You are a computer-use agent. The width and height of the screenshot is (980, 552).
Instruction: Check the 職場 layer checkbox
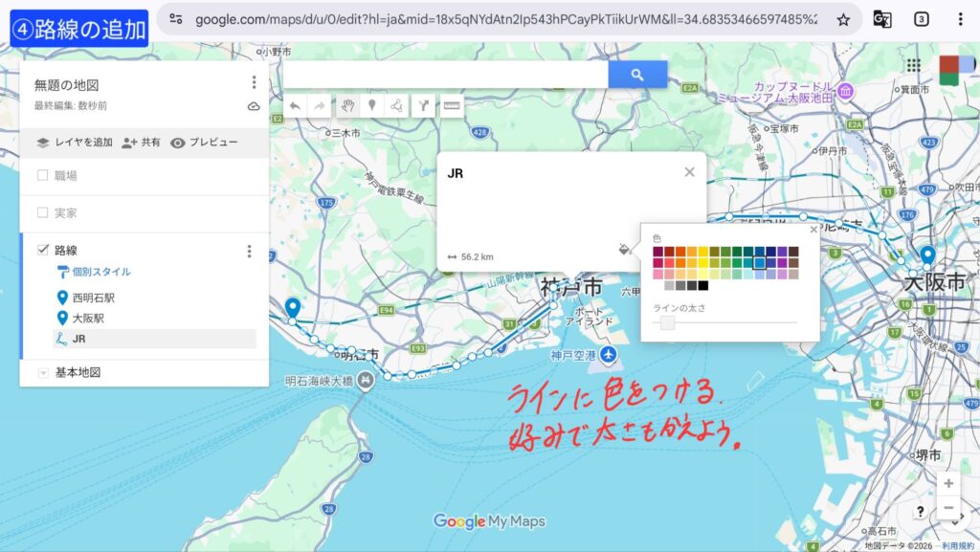click(42, 176)
